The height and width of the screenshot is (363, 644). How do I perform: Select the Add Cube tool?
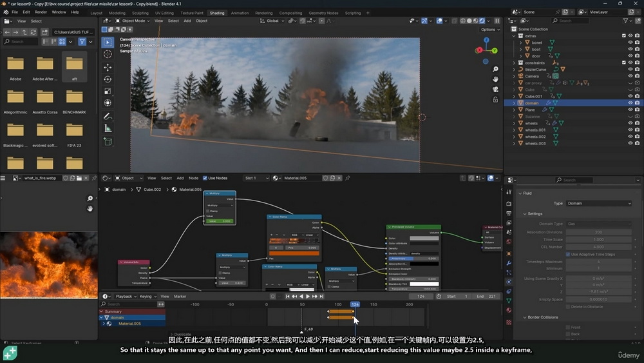point(108,142)
